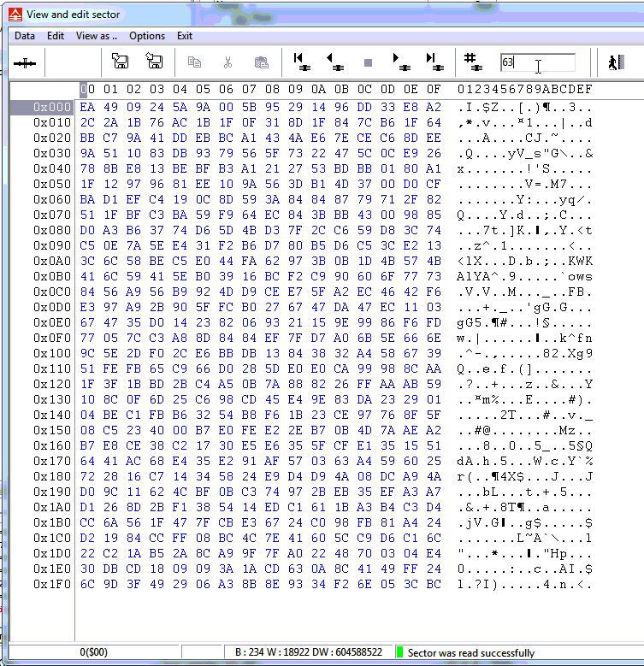Click hex byte D2 starting row 0x1C0

pyautogui.click(x=87, y=538)
